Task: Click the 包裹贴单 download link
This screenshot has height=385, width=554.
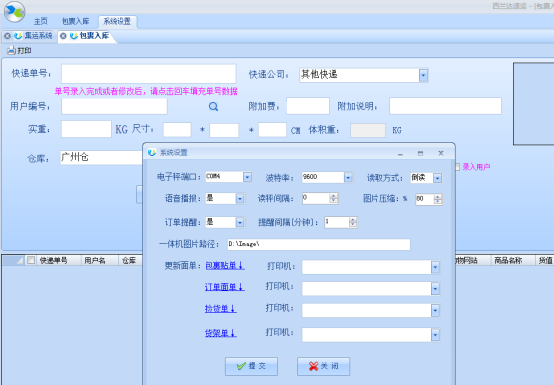Action: (225, 266)
